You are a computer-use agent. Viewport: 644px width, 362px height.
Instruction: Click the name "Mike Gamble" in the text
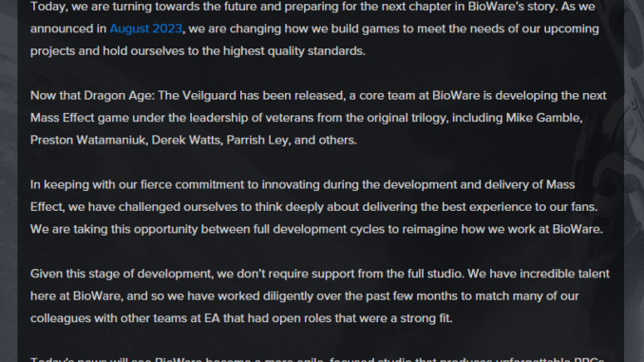click(543, 118)
